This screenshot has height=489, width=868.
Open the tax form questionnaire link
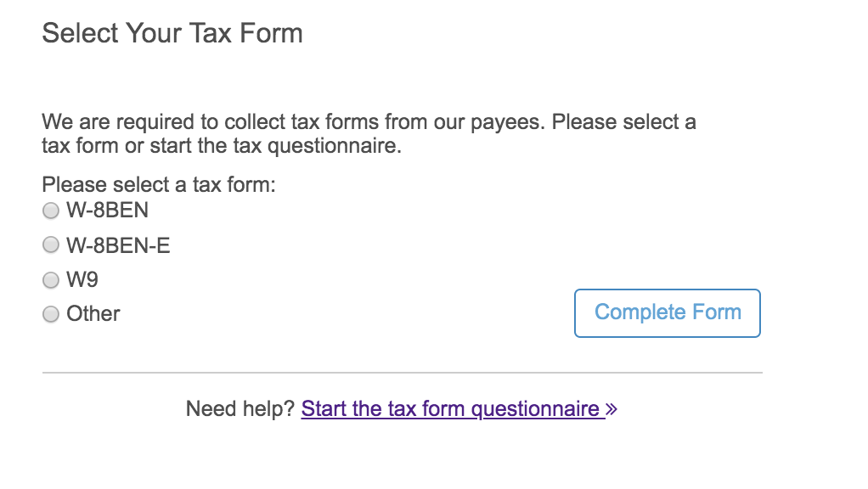coord(450,408)
